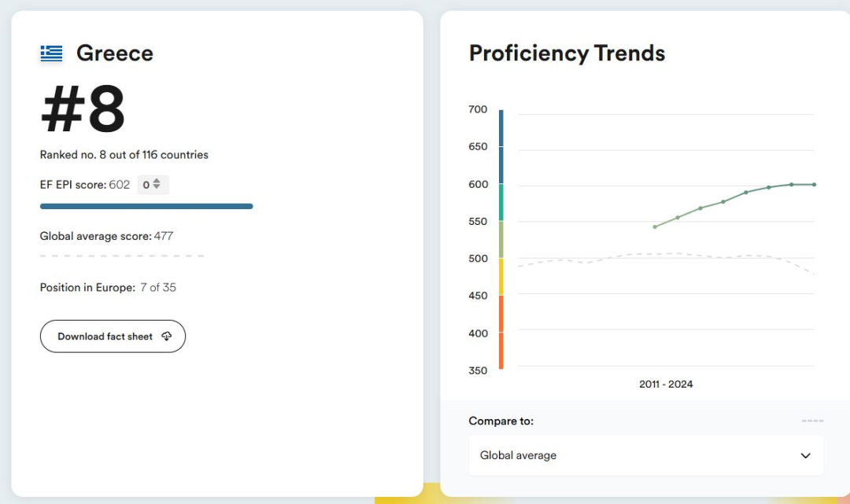850x504 pixels.
Task: Click the teal band of the proficiency scale
Action: click(501, 203)
